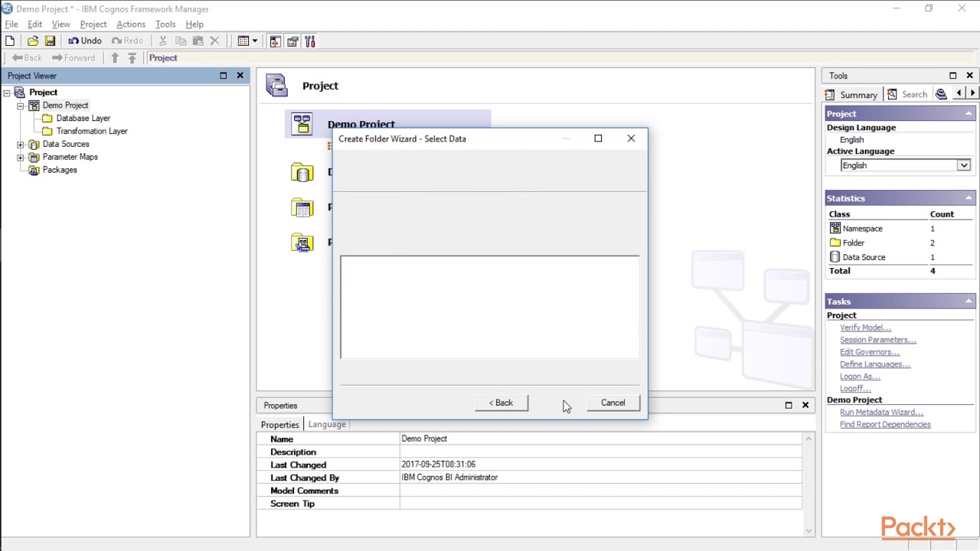This screenshot has height=551, width=980.
Task: Switch to the Language tab in Properties
Action: click(327, 425)
